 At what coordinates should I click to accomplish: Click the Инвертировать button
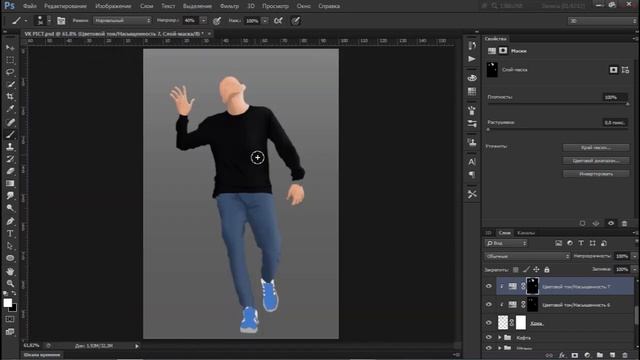(x=596, y=174)
